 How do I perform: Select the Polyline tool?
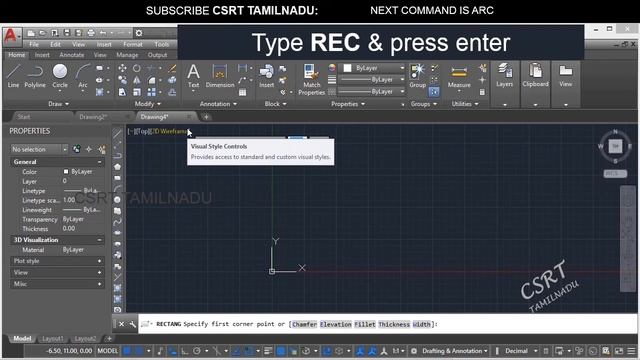[x=35, y=76]
